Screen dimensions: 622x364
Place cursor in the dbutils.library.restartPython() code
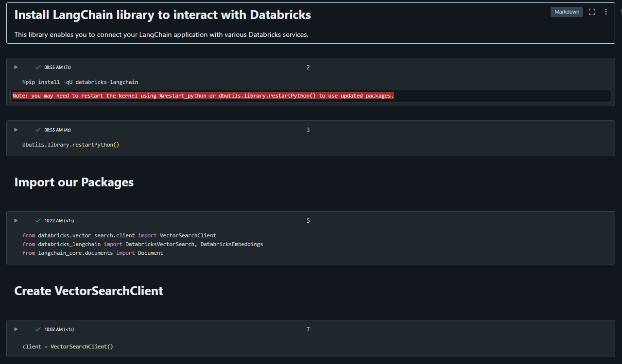point(70,145)
